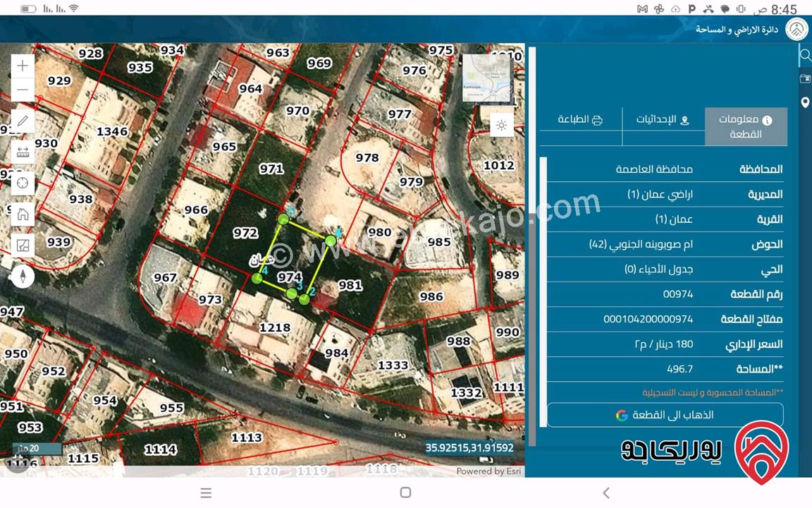Select parcel 981 on the map
This screenshot has height=508, width=812.
click(350, 285)
